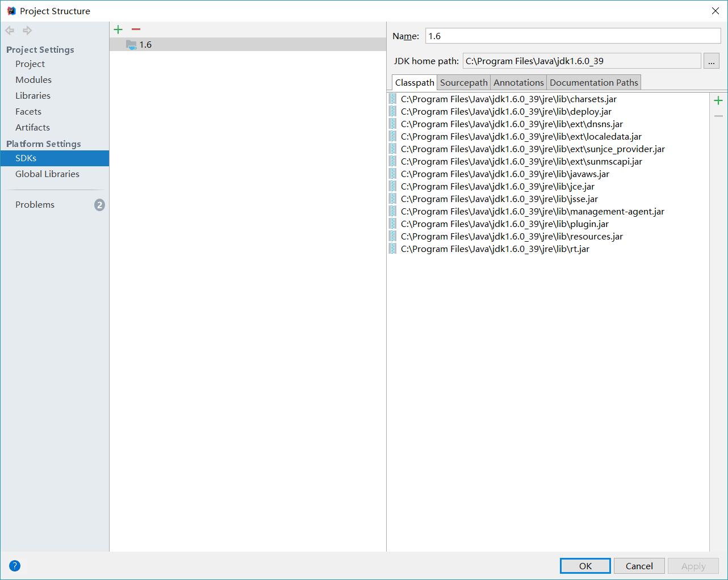The width and height of the screenshot is (728, 580).
Task: Click the rt.jar archive icon
Action: pos(393,249)
